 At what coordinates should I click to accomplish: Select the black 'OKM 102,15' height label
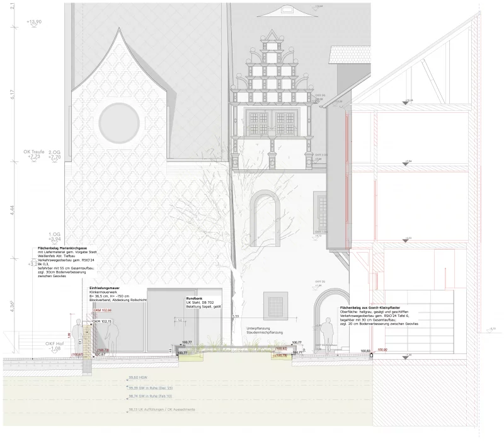coord(102,321)
